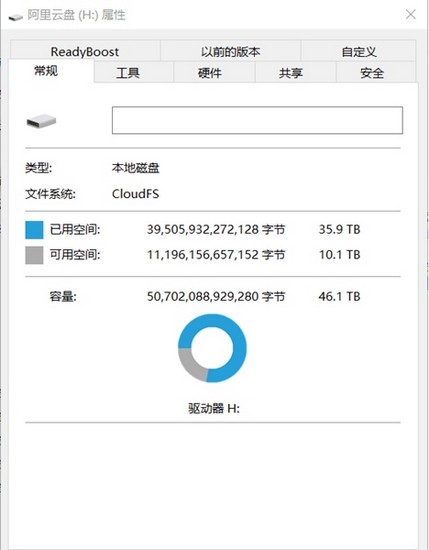This screenshot has height=550, width=429.
Task: Click the 11,196,156,657,152 字节 value
Action: (216, 255)
